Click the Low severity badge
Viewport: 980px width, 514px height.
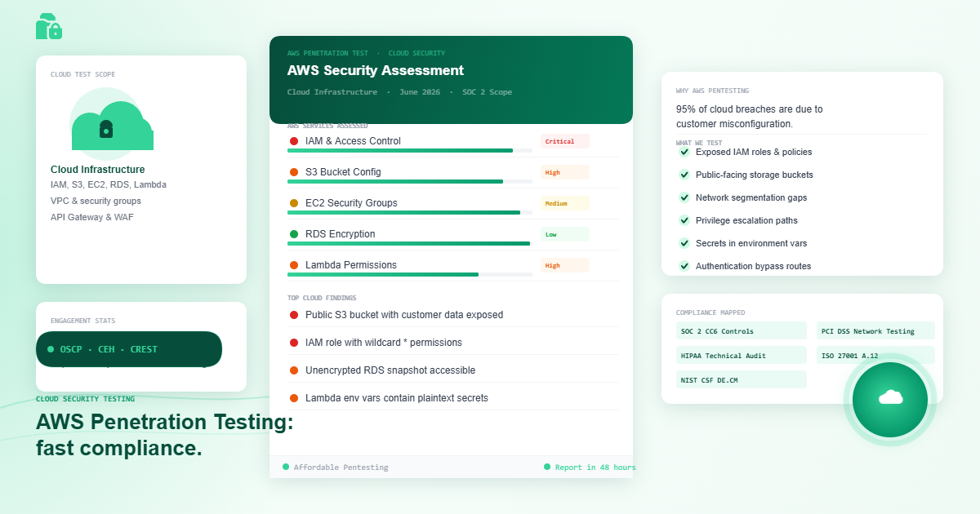564,234
